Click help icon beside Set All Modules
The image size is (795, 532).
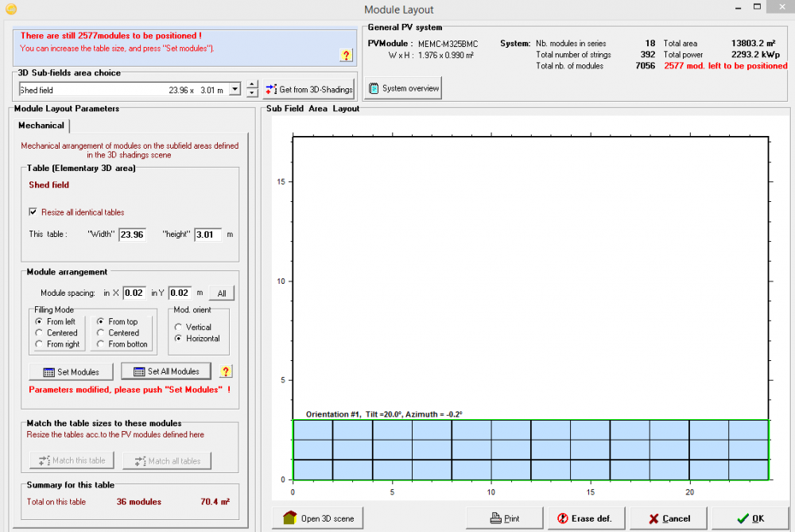click(226, 371)
